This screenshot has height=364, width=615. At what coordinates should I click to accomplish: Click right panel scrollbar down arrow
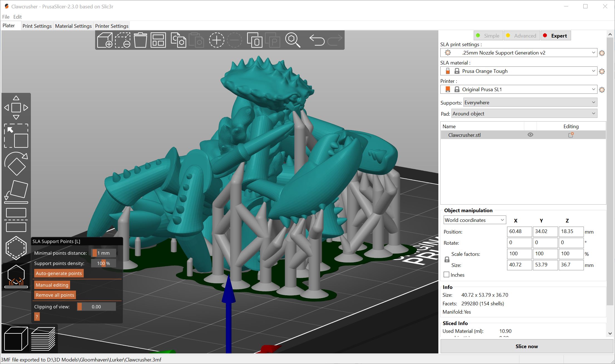pyautogui.click(x=610, y=333)
